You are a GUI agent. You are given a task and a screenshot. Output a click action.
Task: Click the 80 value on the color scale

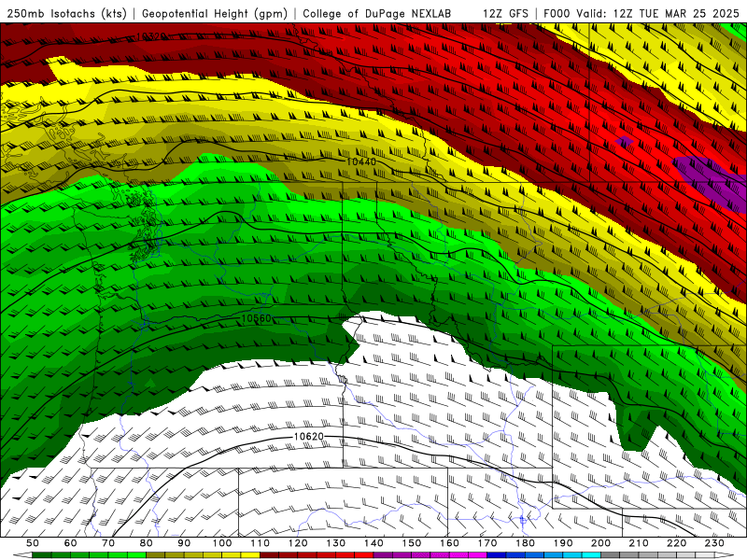tap(147, 543)
